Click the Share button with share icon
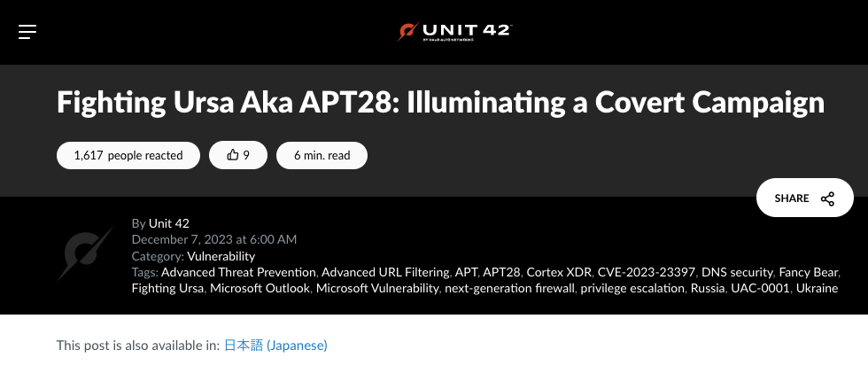This screenshot has width=868, height=381. pyautogui.click(x=804, y=198)
